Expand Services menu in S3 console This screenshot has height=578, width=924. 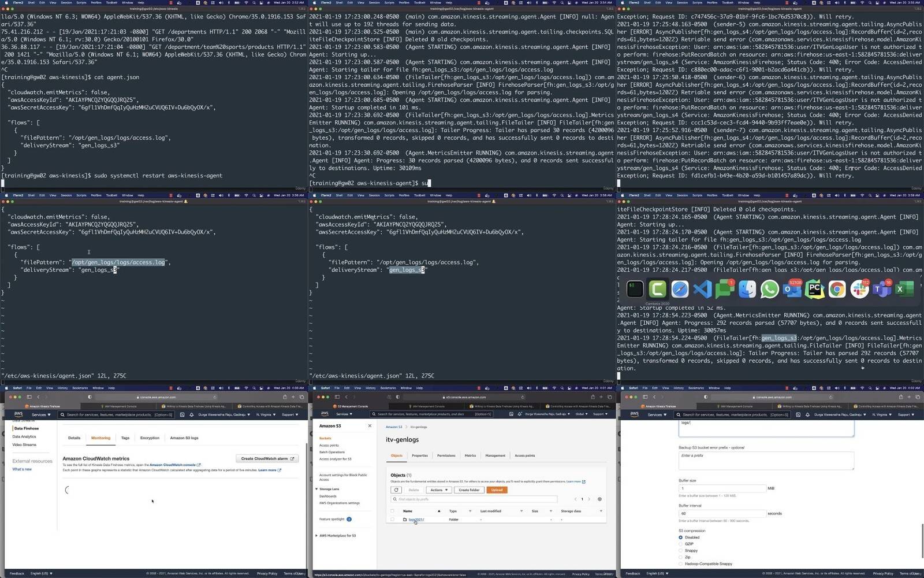(x=344, y=414)
